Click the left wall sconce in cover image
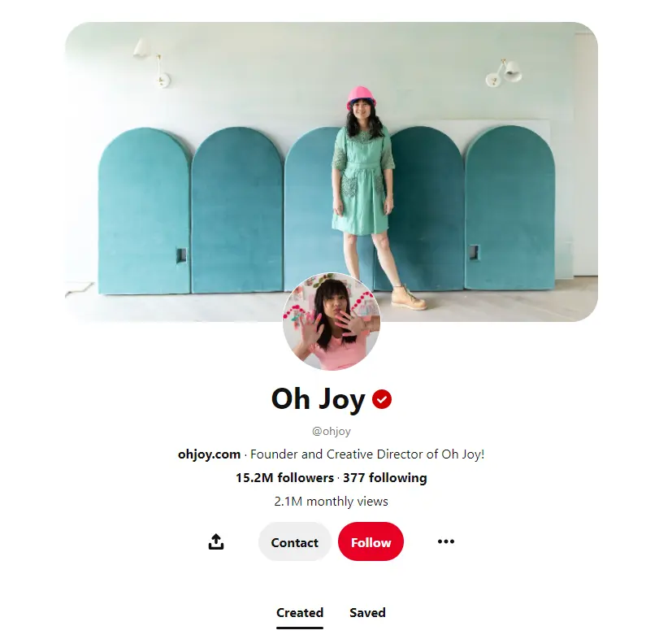Image resolution: width=672 pixels, height=639 pixels. pyautogui.click(x=151, y=62)
